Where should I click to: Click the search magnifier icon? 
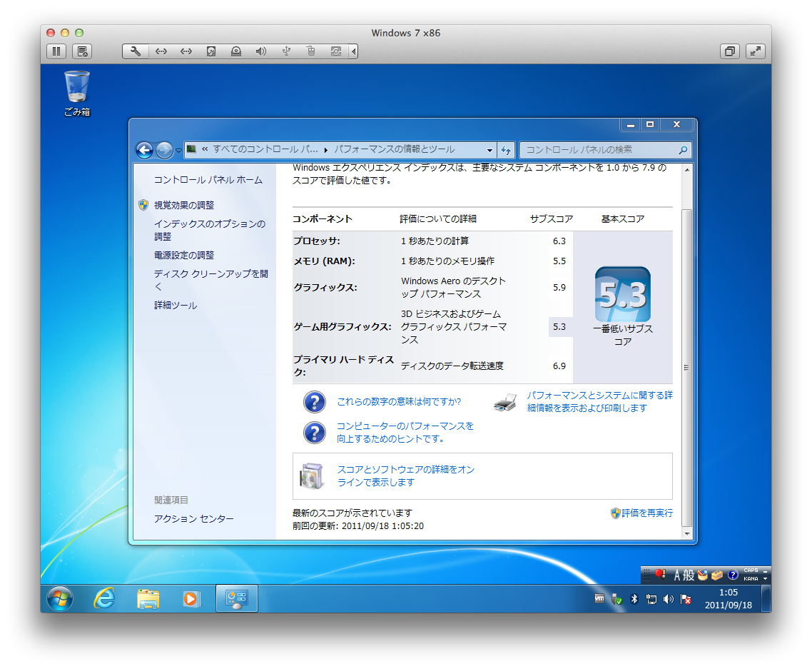pyautogui.click(x=683, y=150)
